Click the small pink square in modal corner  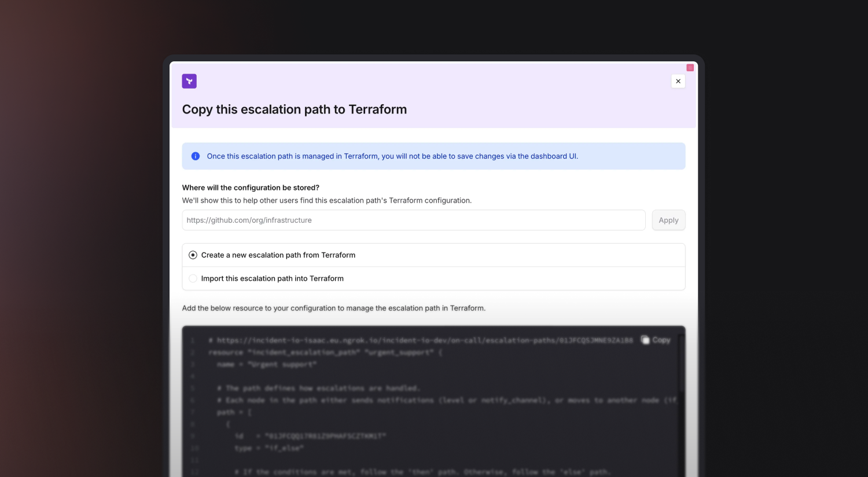click(x=690, y=68)
